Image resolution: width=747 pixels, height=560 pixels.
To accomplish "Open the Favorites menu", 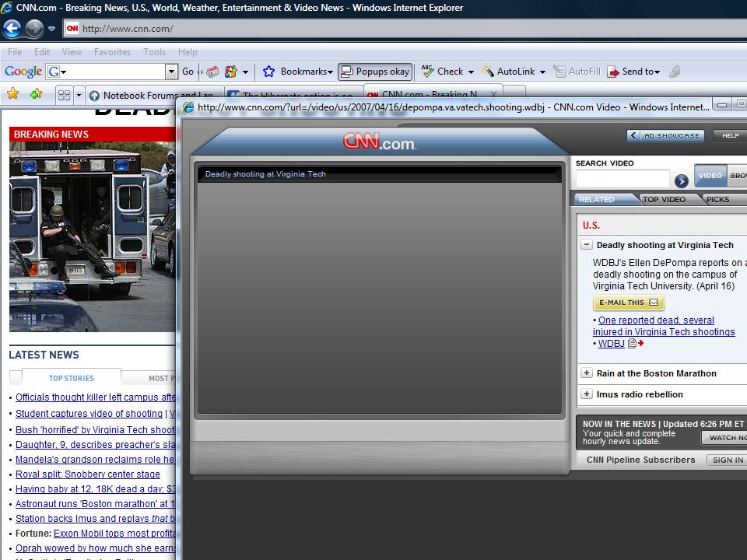I will [x=112, y=52].
